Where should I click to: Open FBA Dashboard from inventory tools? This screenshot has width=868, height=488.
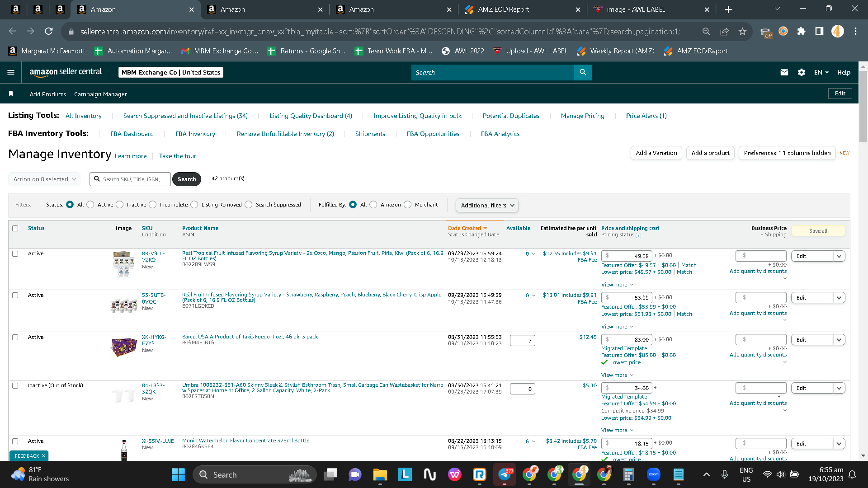[132, 134]
